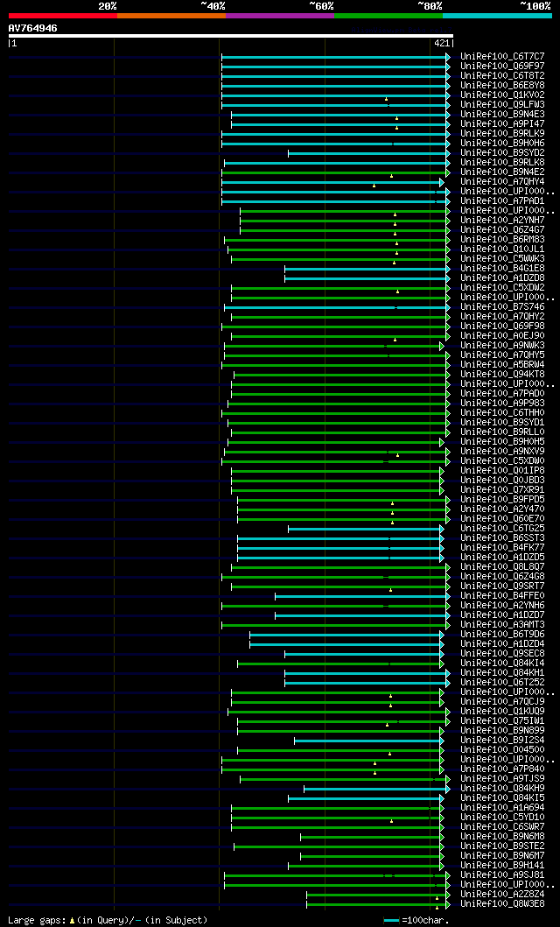Select label UniRef100_C5YD10
The width and height of the screenshot is (560, 927).
(503, 818)
